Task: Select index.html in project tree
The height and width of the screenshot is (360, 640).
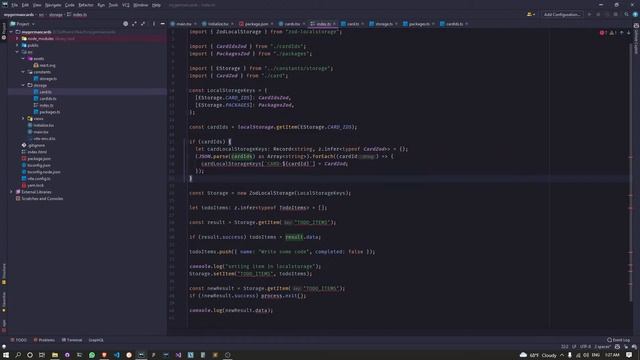Action: 34,152
